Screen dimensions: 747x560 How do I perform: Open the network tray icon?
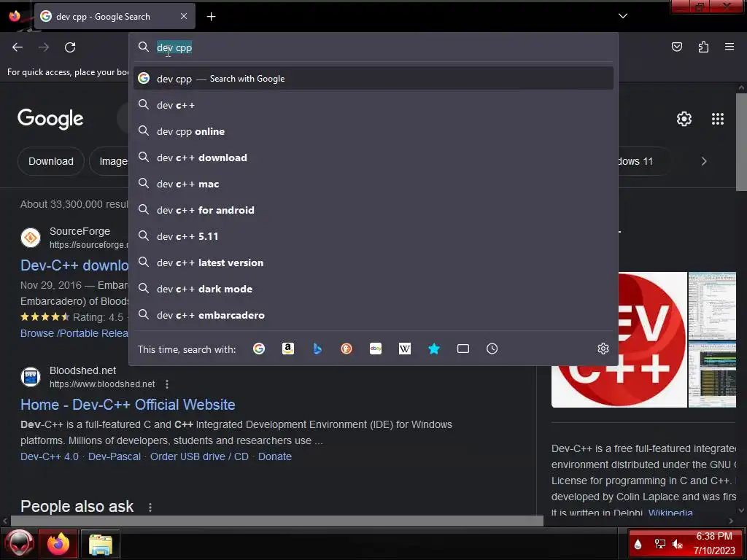tap(659, 544)
